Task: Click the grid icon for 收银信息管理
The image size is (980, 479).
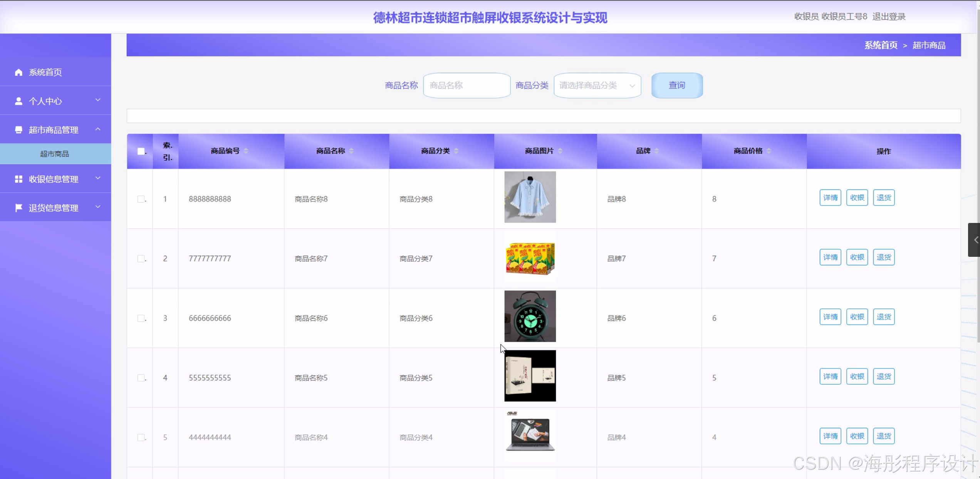Action: 18,179
